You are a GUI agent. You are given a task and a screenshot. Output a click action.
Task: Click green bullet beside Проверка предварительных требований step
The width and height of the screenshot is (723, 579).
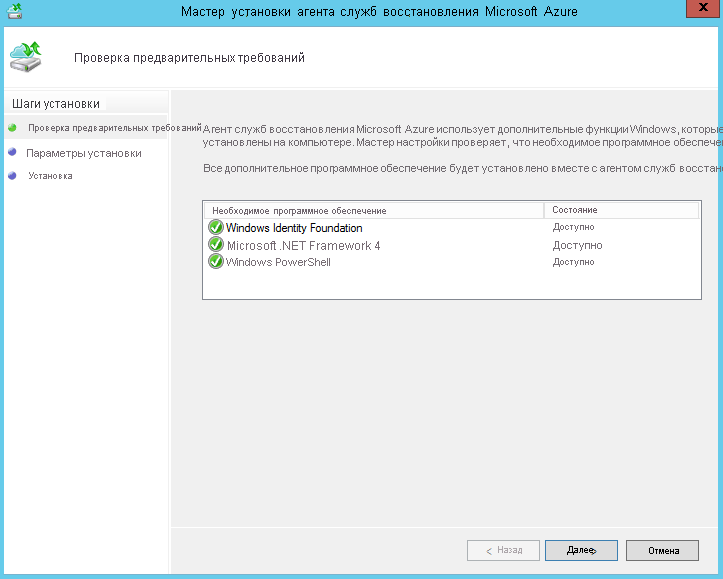pos(12,128)
